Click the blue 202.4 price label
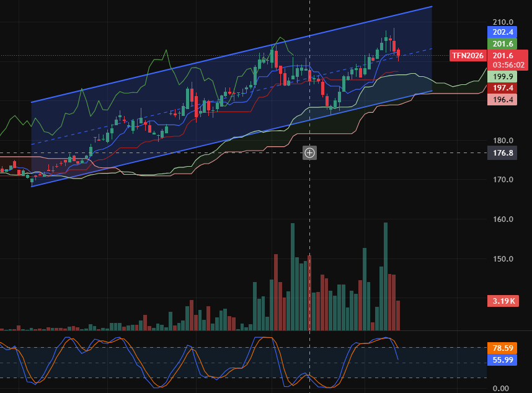The image size is (532, 393). [x=502, y=32]
